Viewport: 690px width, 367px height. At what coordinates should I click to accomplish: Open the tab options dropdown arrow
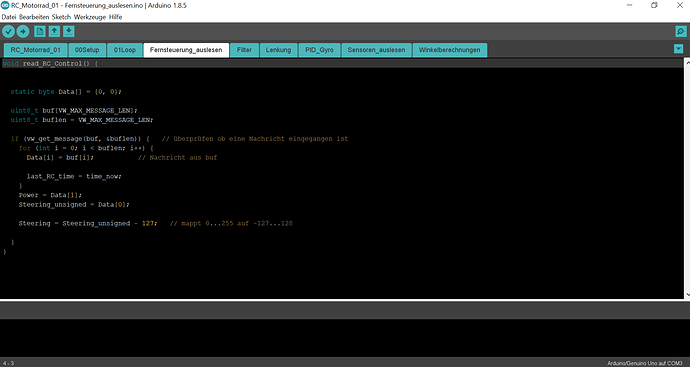(679, 49)
